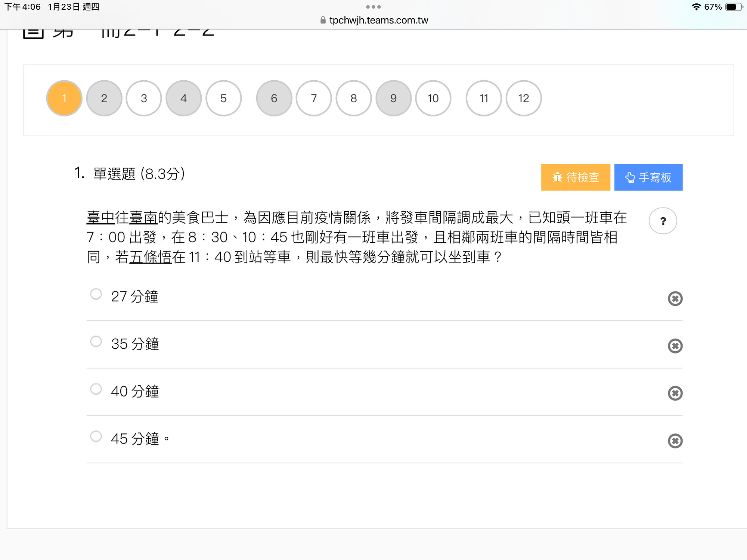Tap the Wi-Fi status icon

696,7
